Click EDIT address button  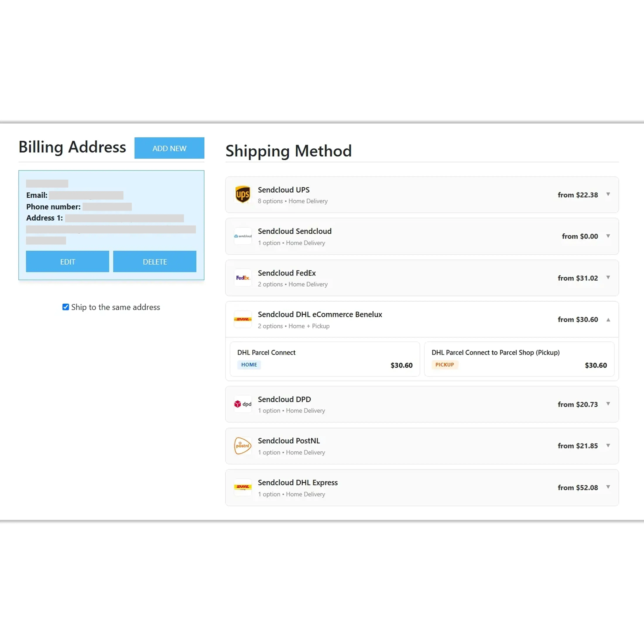[x=67, y=261]
